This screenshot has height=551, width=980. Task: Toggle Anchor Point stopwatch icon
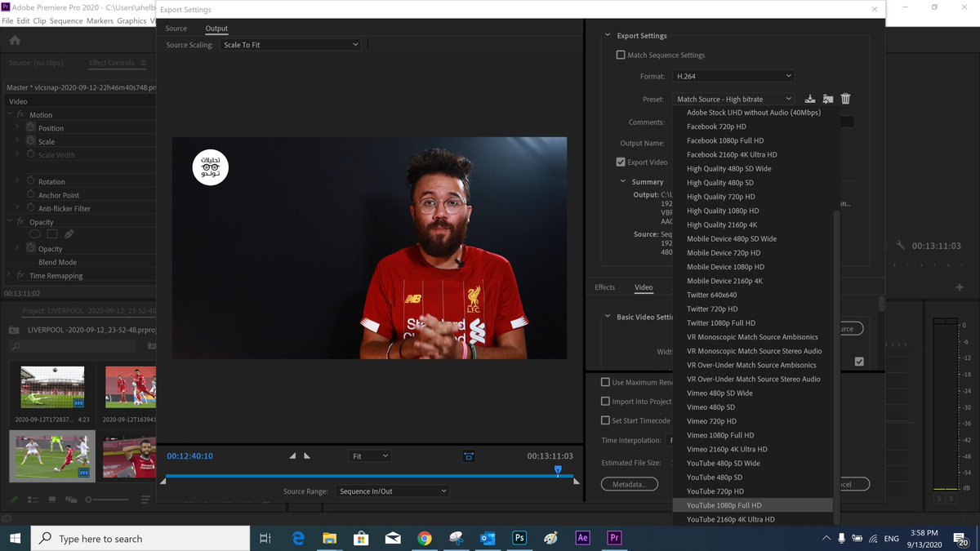tap(31, 195)
